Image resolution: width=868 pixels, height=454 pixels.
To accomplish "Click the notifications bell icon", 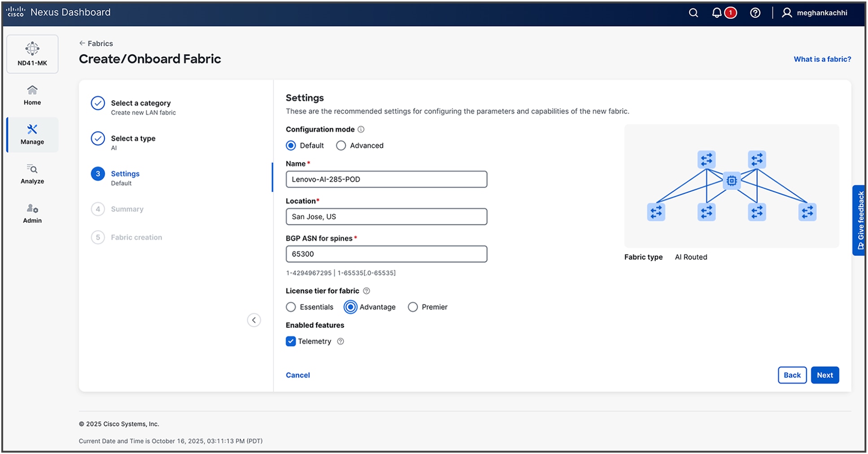I will (x=716, y=13).
